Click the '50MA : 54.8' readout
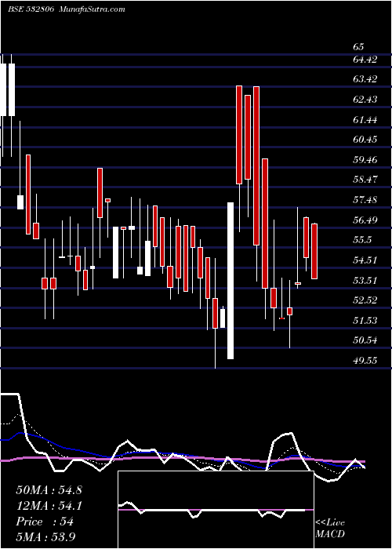392x549 pixels. point(49,490)
